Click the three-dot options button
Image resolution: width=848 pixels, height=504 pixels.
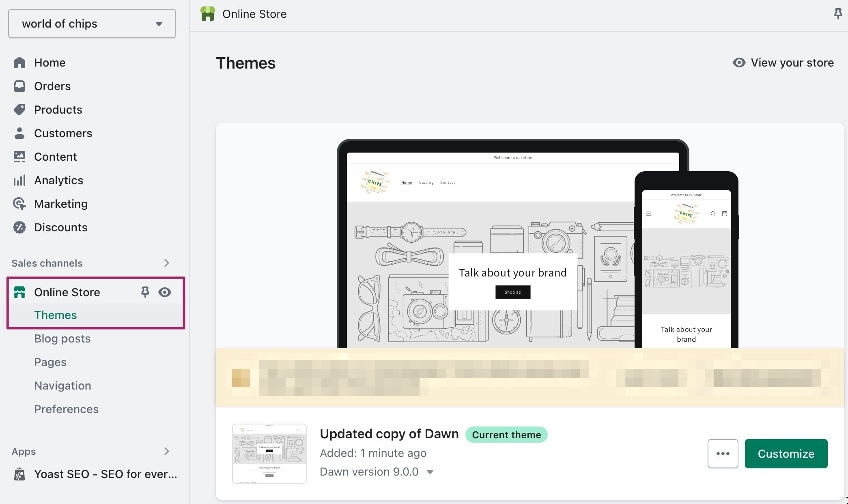coord(723,453)
